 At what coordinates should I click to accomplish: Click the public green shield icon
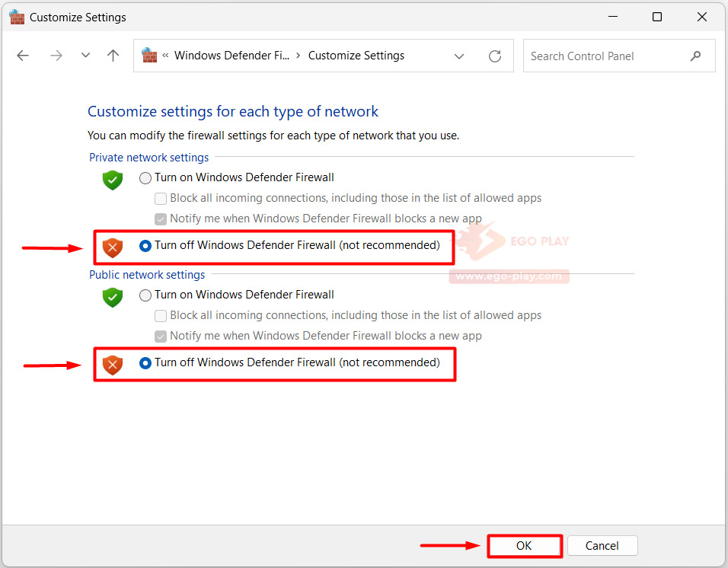coord(113,298)
